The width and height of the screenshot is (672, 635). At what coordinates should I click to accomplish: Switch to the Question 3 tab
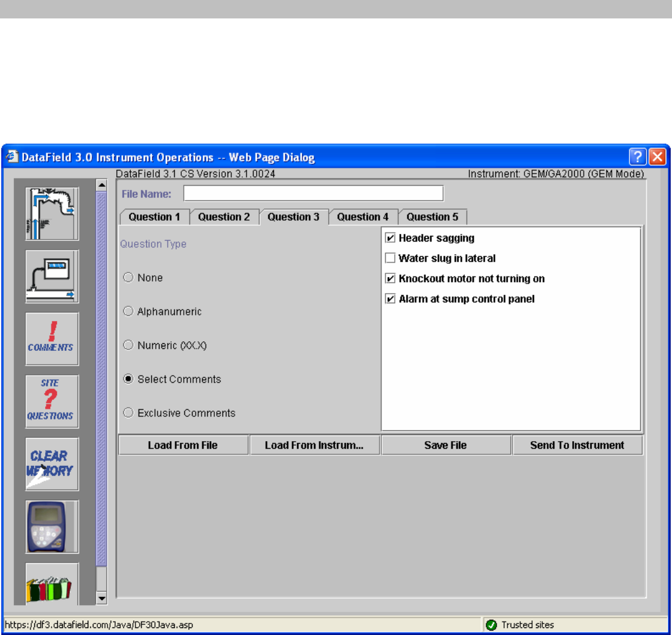coord(294,217)
